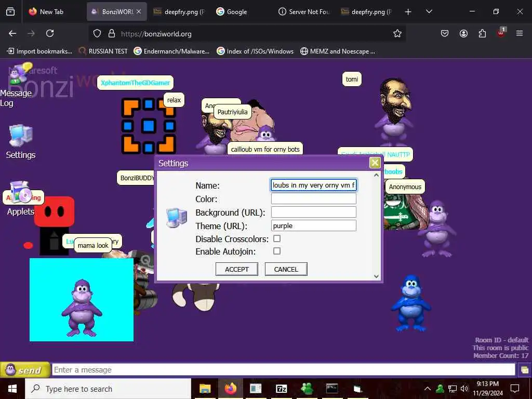Image resolution: width=532 pixels, height=399 pixels.
Task: Click the ACCEPT button
Action: pyautogui.click(x=237, y=269)
